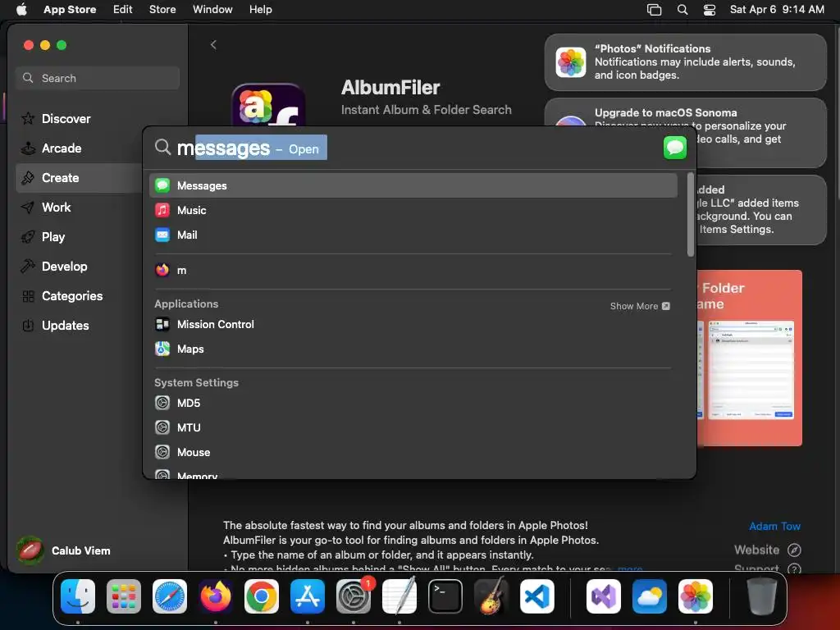840x630 pixels.
Task: Open Mouse system settings result
Action: click(x=413, y=452)
